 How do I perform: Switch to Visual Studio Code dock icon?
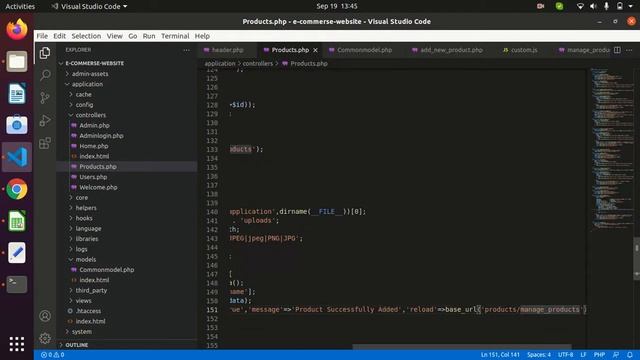[x=17, y=157]
